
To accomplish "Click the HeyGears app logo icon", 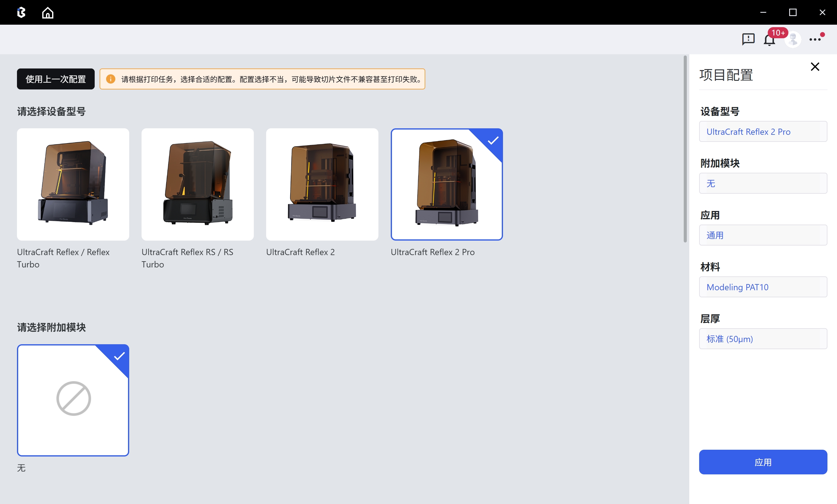I will pyautogui.click(x=21, y=13).
